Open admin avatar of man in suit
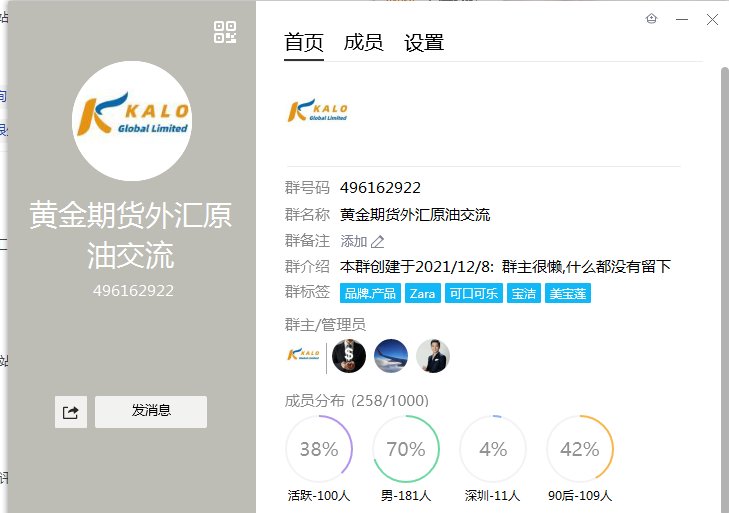729x513 pixels. click(x=433, y=356)
